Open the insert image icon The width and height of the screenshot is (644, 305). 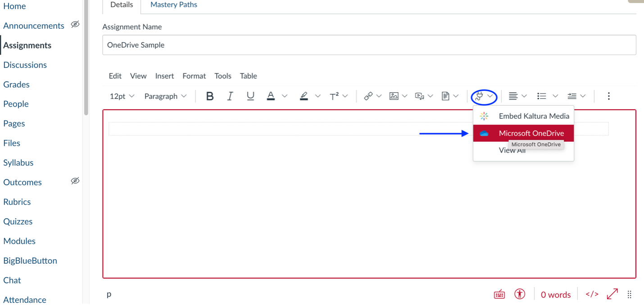[394, 96]
